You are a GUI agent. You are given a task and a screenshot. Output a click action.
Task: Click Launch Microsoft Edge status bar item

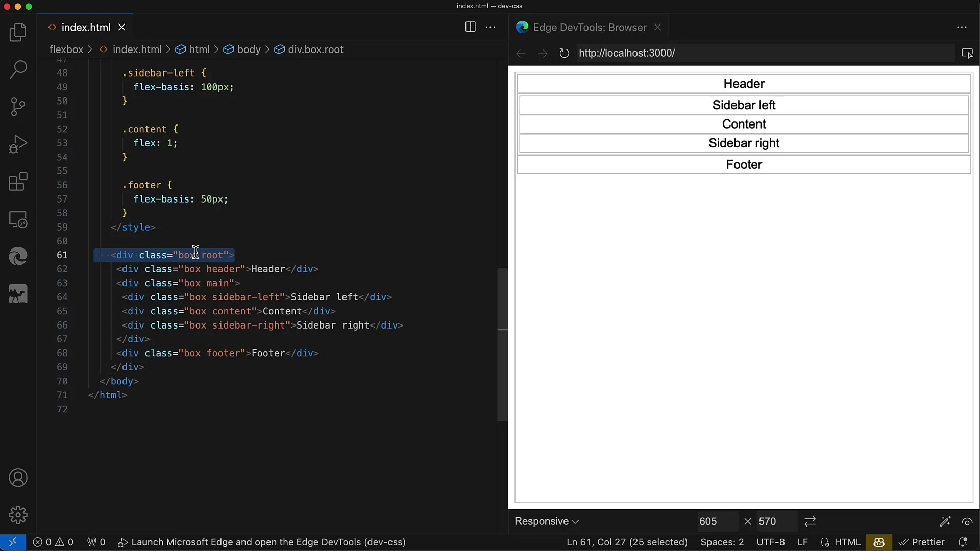pos(262,542)
